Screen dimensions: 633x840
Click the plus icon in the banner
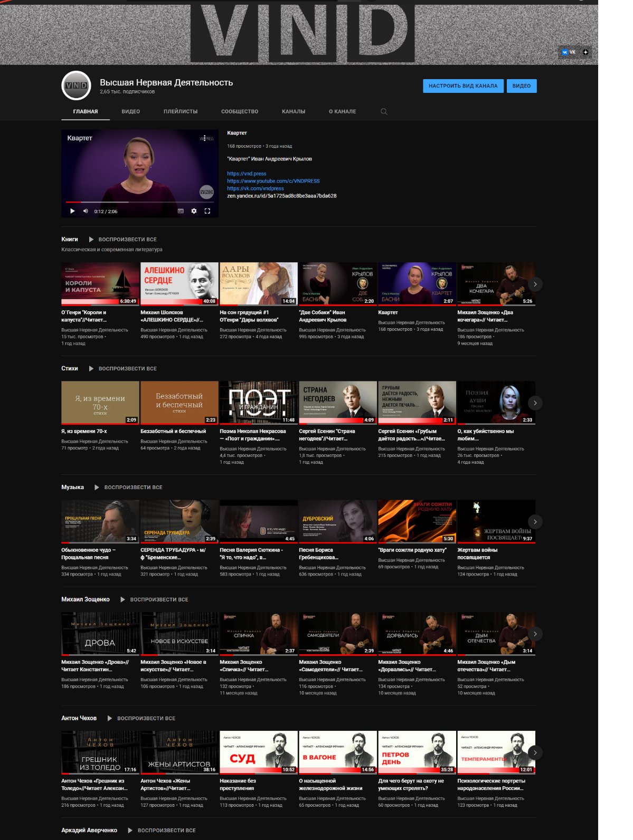coord(585,52)
